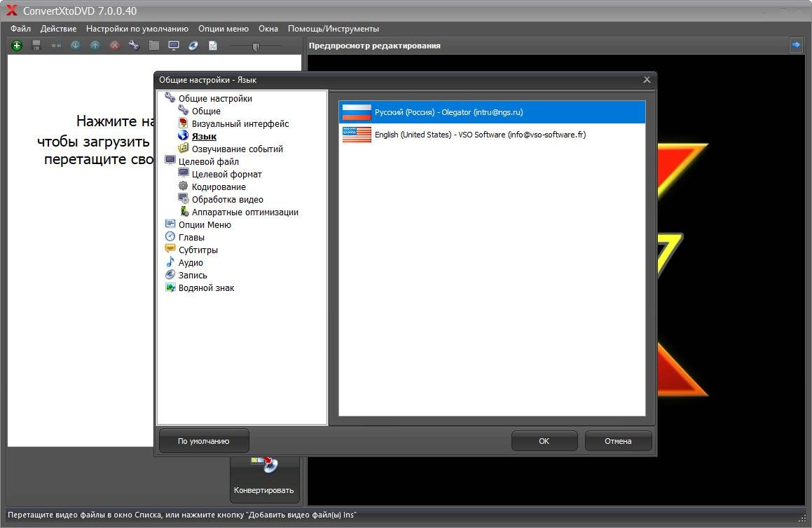Click the По умолчанию button
This screenshot has width=812, height=528.
(x=203, y=442)
